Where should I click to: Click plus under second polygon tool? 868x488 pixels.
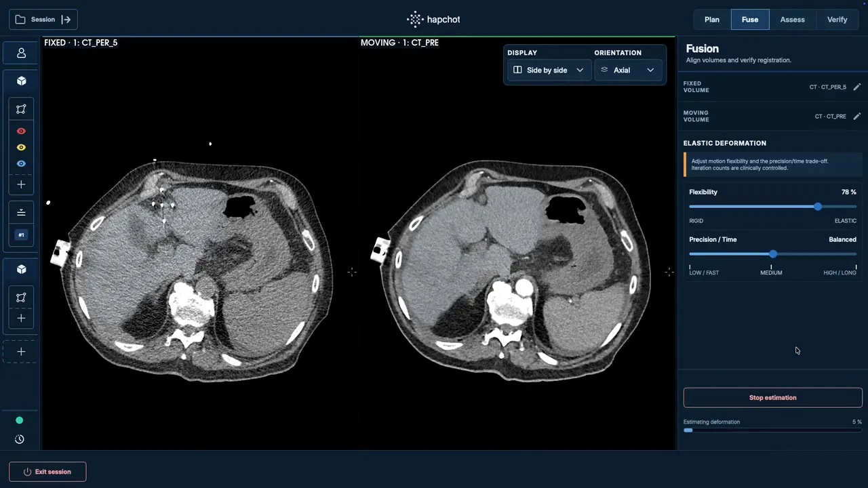(x=21, y=319)
